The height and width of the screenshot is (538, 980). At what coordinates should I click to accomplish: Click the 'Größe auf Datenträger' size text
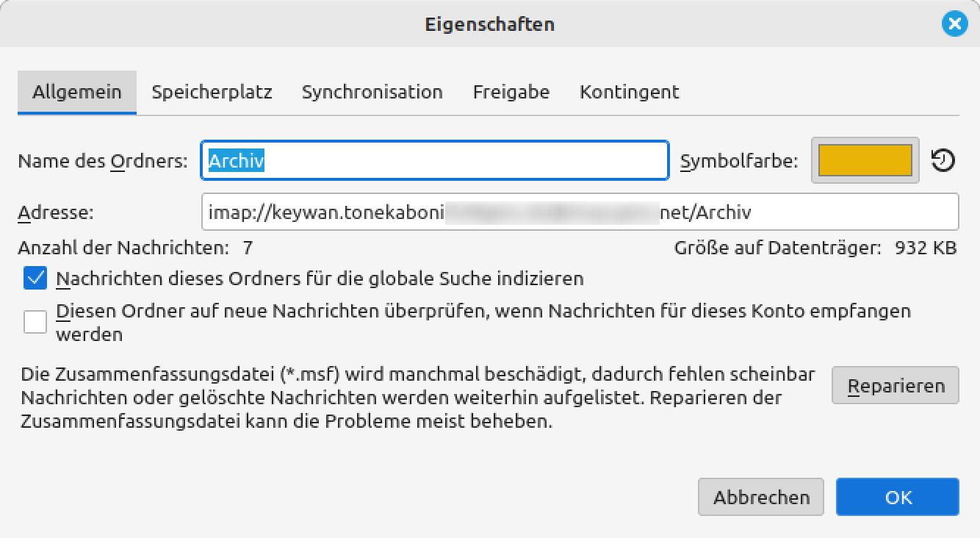pos(815,248)
